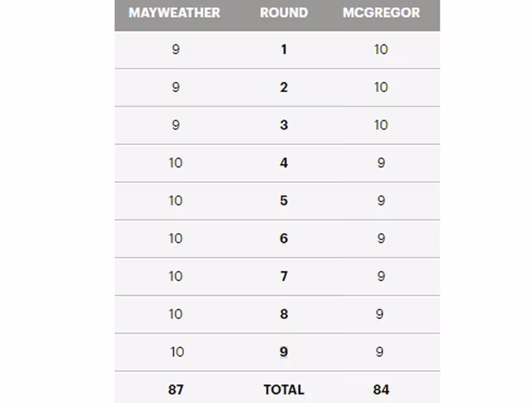Click the round 7 number
The height and width of the screenshot is (403, 532).
(x=284, y=277)
